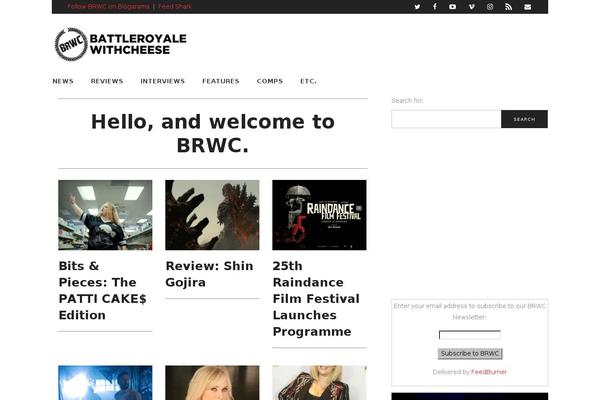Click the Battle Royale With Cheese logo

click(121, 44)
